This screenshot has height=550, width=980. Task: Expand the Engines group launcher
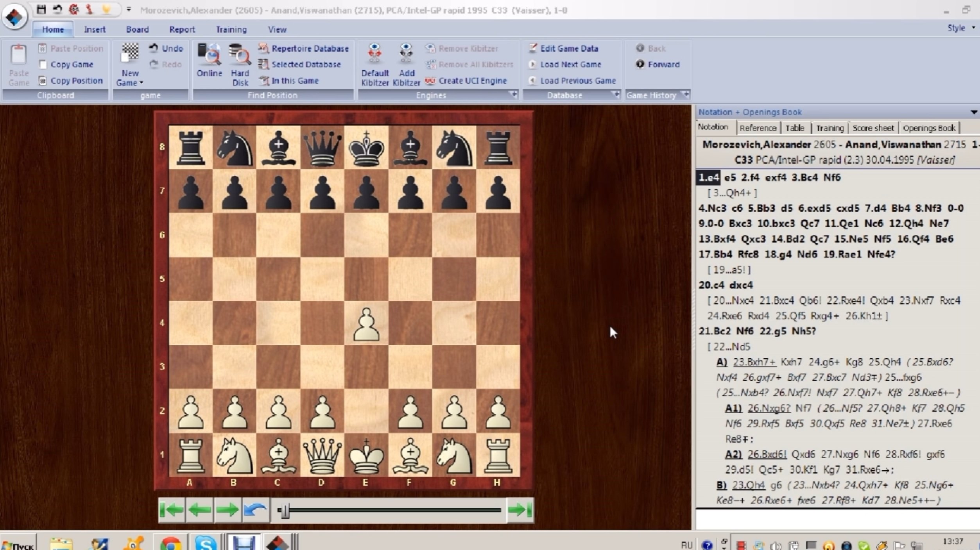[x=512, y=95]
